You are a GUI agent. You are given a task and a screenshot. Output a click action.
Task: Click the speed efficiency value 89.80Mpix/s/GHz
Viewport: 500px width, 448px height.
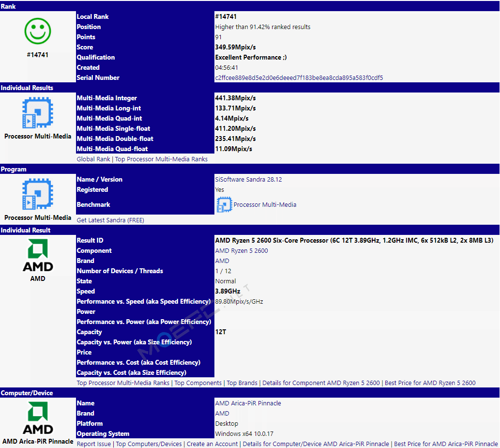click(x=239, y=302)
